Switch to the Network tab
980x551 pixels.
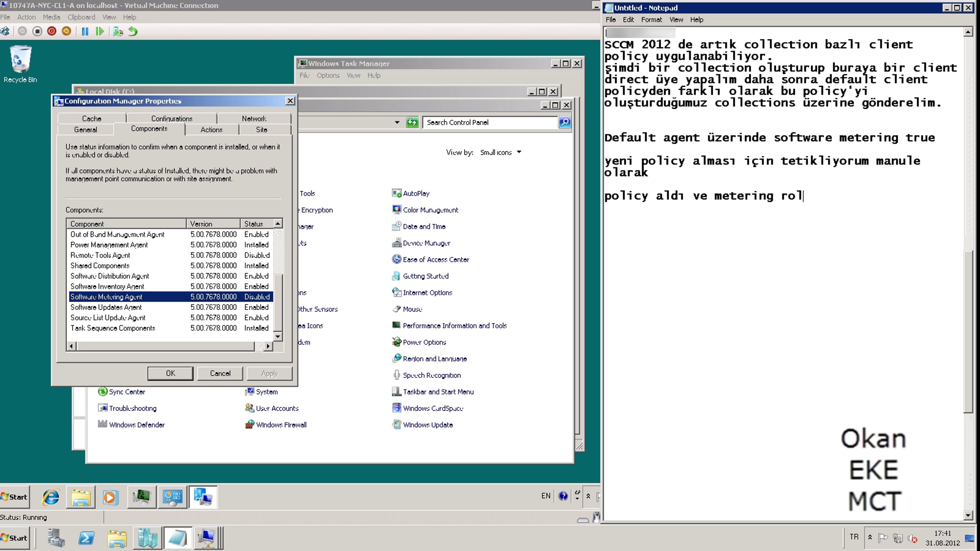pos(254,118)
